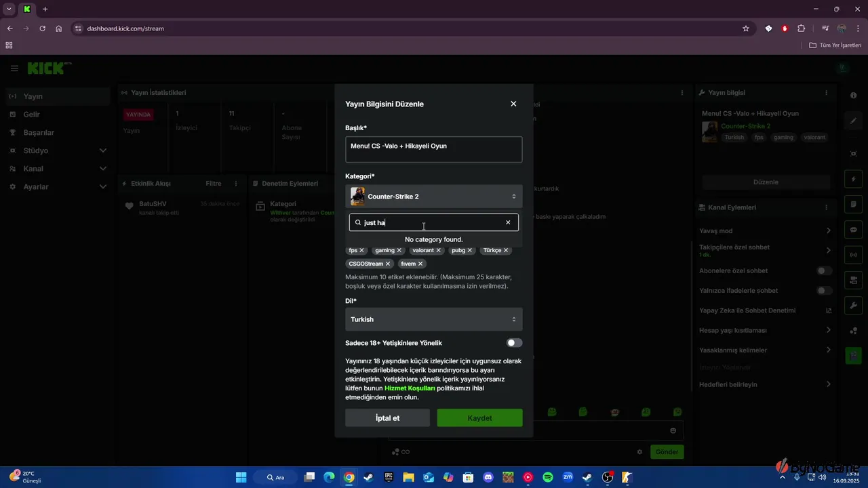868x488 pixels.
Task: Open Chrome extensions puzzle icon
Action: pos(801,28)
